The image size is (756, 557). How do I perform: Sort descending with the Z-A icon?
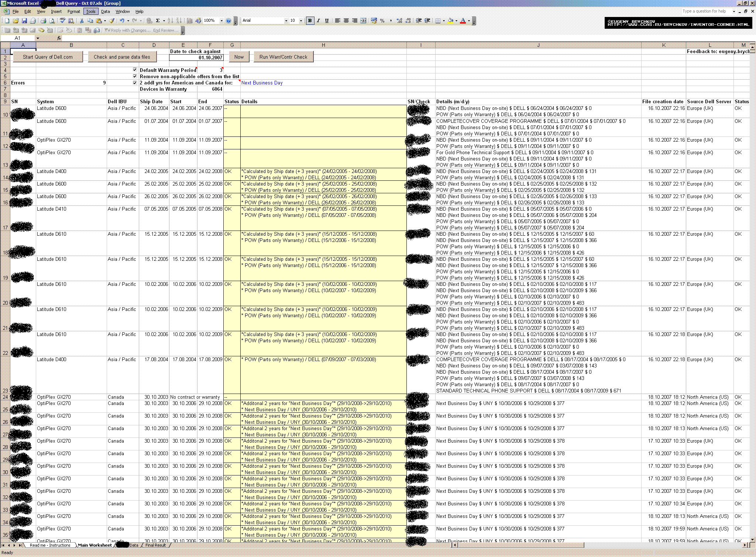coord(179,21)
